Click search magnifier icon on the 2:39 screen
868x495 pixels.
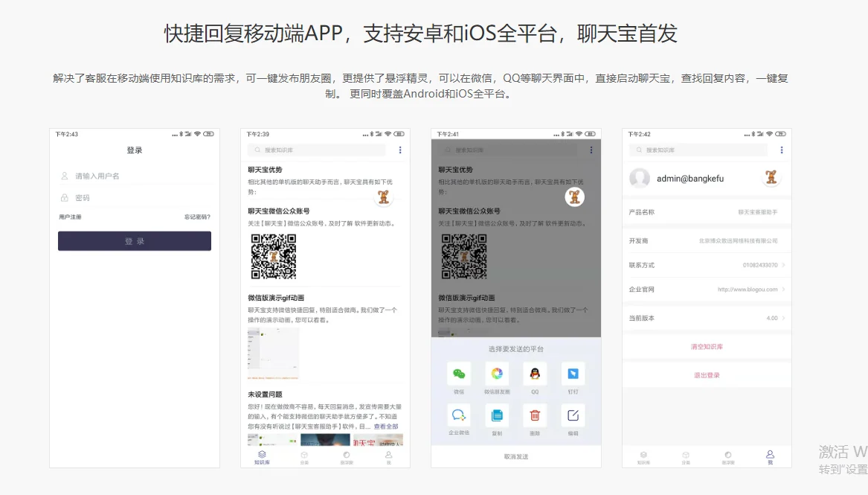(x=257, y=150)
